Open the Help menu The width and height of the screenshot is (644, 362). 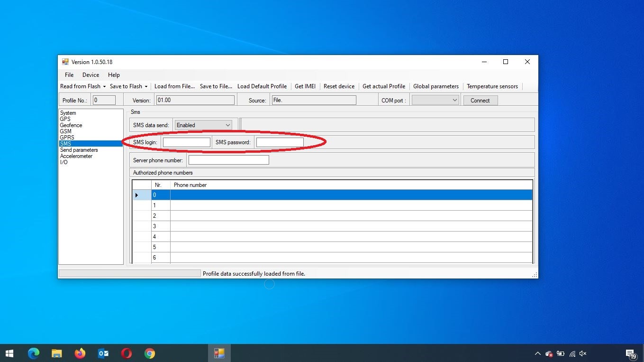[x=114, y=75]
